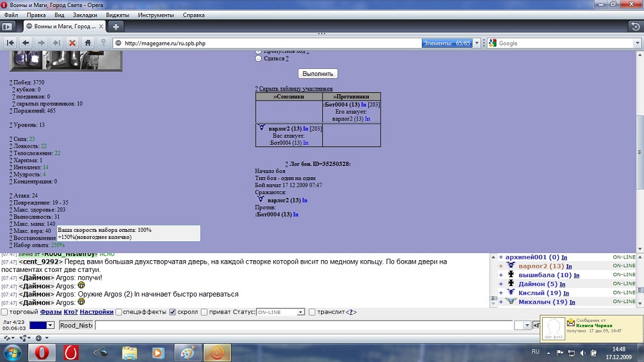Click clan emblem next to варлог2 in user list
Viewport: 644px width, 362px height.
(x=510, y=265)
